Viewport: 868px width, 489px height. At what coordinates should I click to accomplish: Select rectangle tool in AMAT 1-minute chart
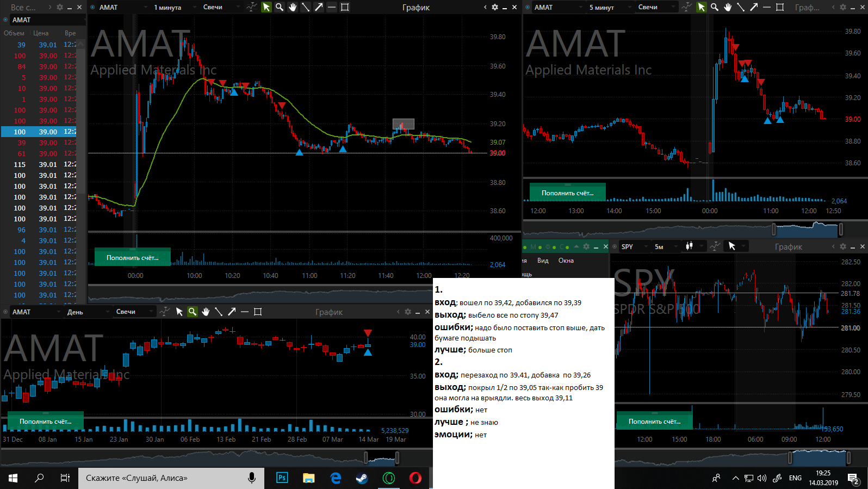pos(345,7)
